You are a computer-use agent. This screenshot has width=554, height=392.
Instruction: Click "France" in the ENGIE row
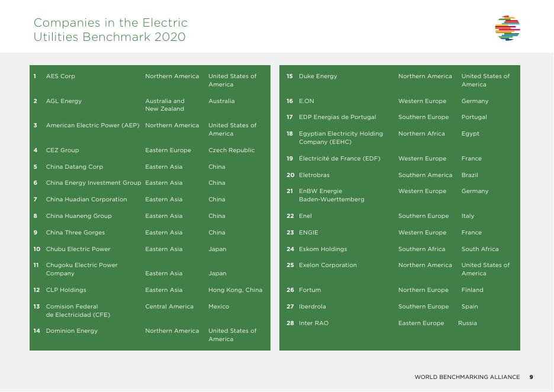click(x=471, y=233)
